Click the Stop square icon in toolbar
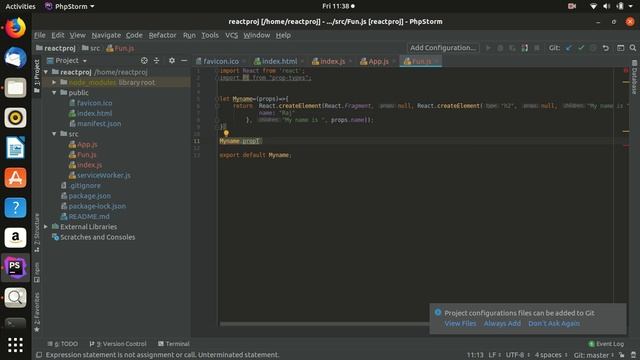This screenshot has height=360, width=640. click(537, 48)
